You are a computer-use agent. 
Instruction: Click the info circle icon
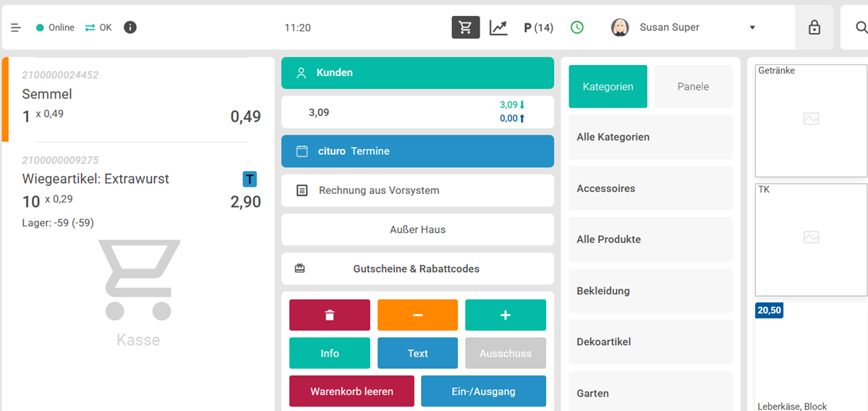point(130,27)
